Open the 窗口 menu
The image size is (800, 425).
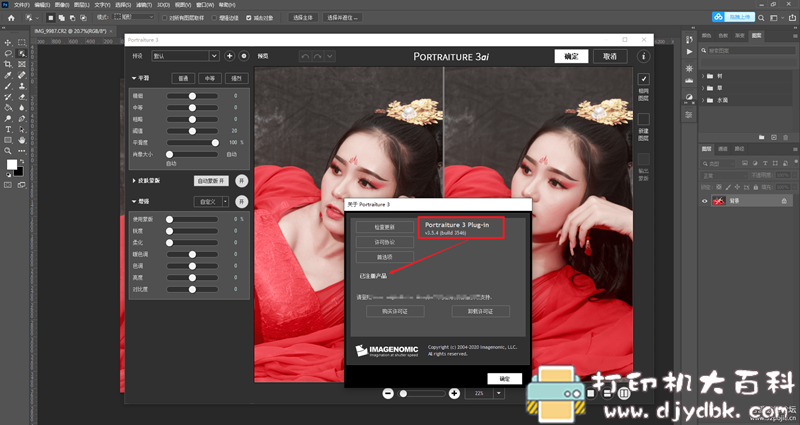click(x=205, y=5)
